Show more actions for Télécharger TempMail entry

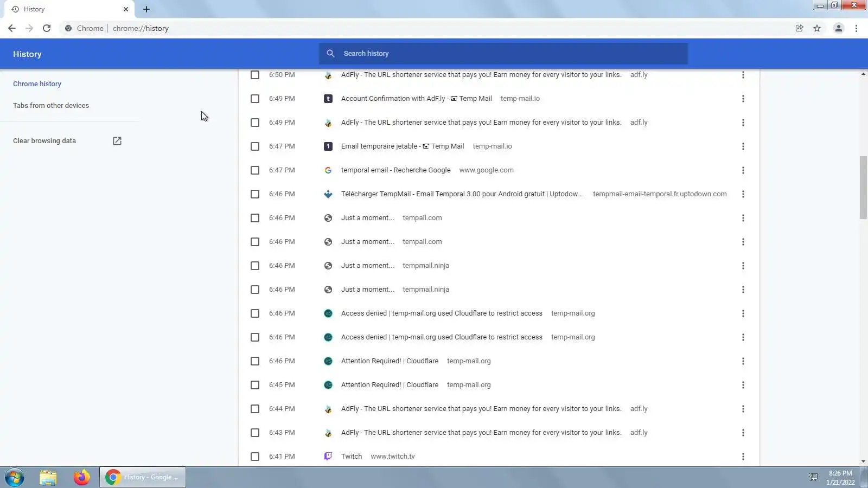click(743, 194)
